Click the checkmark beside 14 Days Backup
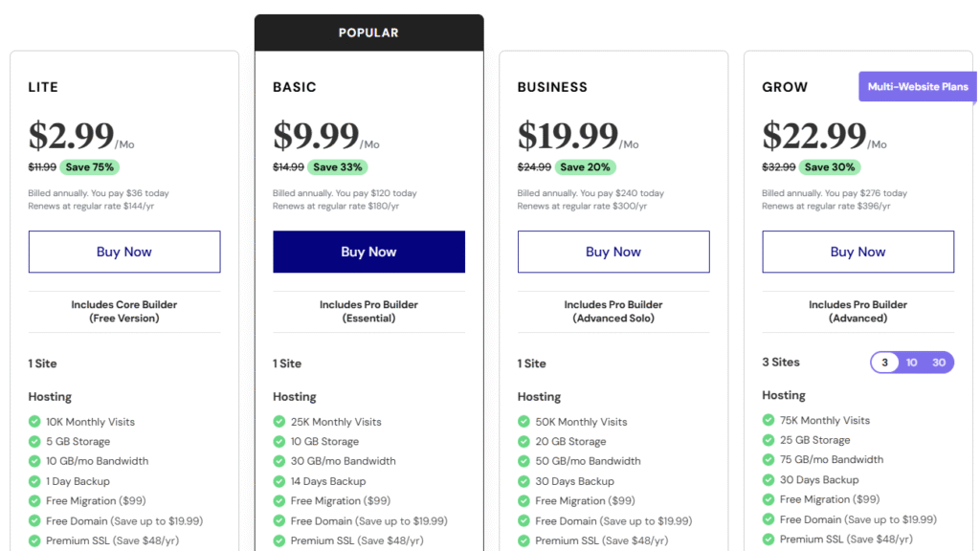The height and width of the screenshot is (551, 980). 278,481
